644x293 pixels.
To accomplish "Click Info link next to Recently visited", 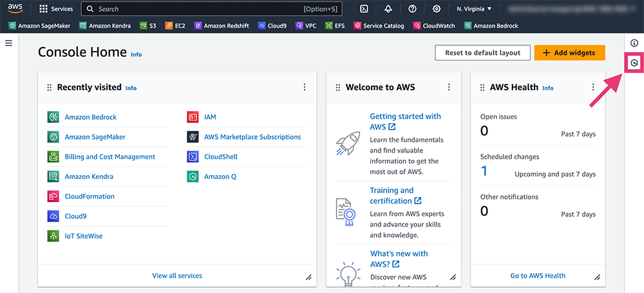I will coord(131,88).
